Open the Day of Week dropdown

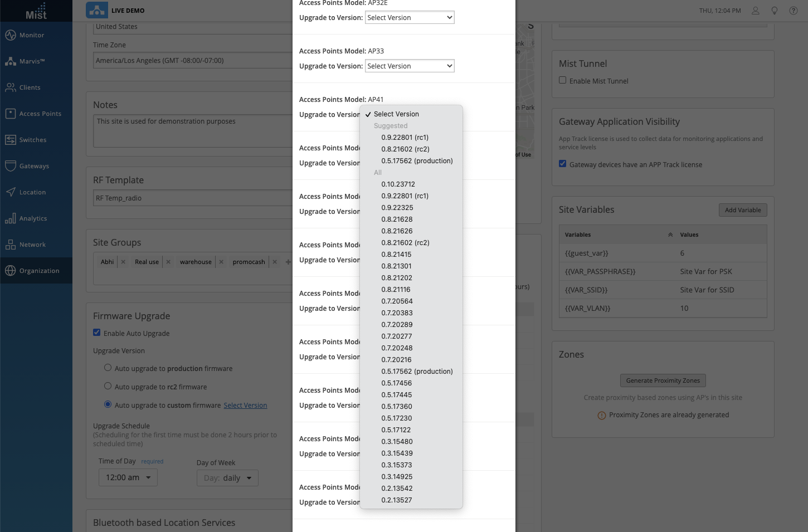[x=227, y=478]
